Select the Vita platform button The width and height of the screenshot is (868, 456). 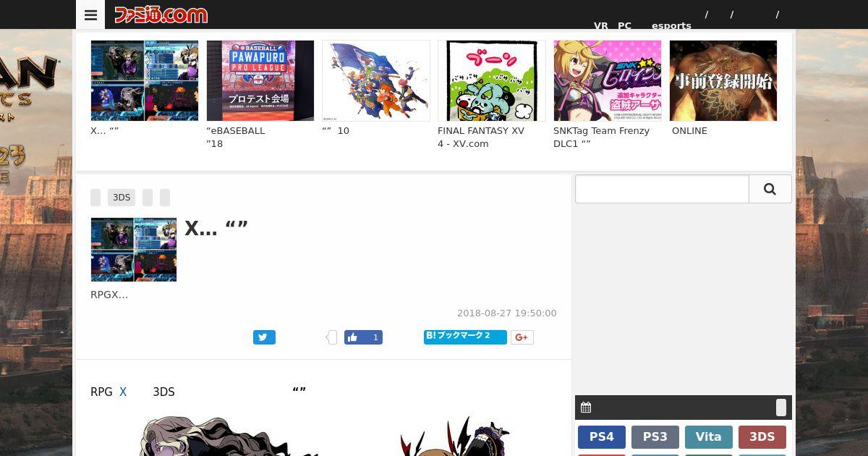[x=709, y=437]
